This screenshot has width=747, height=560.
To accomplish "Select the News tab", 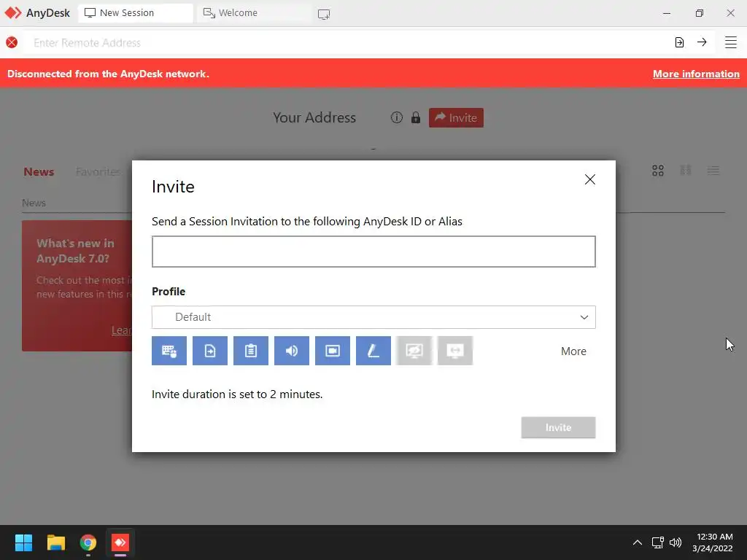I will click(39, 172).
